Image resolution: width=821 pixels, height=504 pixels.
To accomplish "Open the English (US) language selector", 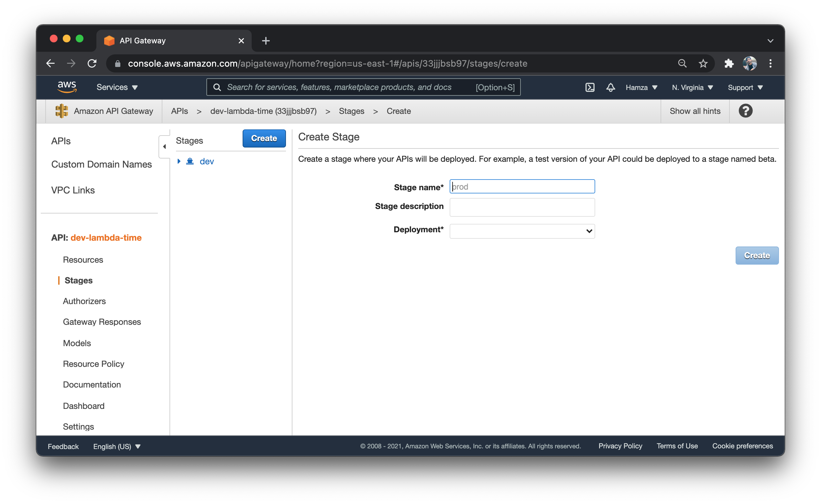I will [117, 446].
